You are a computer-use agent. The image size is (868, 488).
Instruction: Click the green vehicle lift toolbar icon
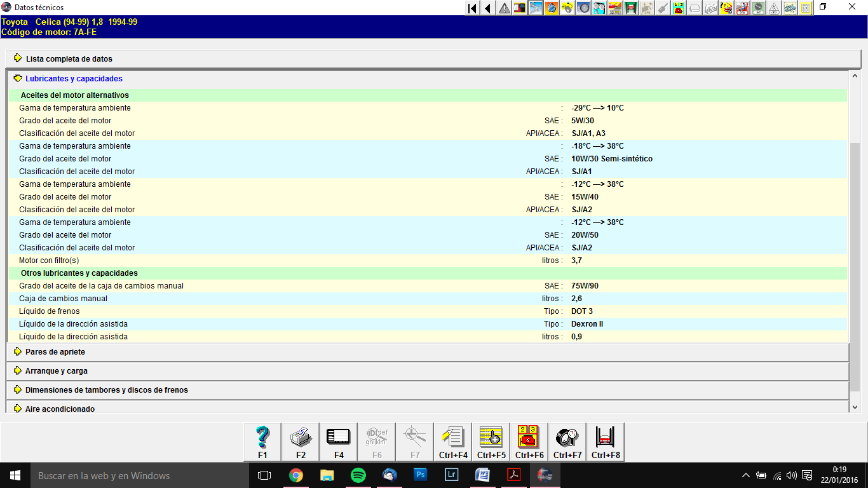(631, 8)
